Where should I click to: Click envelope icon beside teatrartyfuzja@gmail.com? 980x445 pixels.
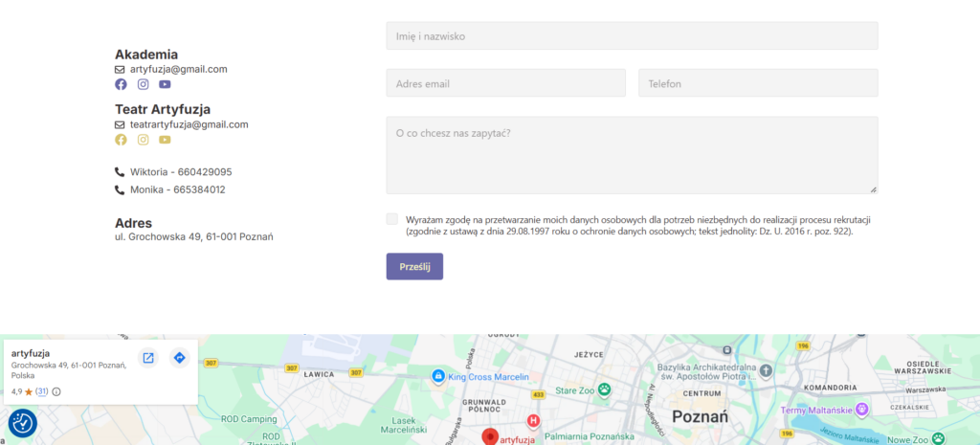pyautogui.click(x=120, y=125)
